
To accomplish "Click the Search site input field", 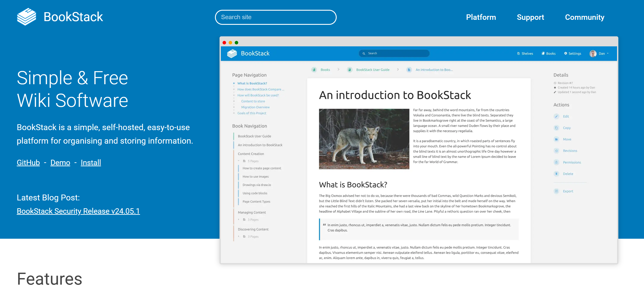I will click(x=276, y=17).
